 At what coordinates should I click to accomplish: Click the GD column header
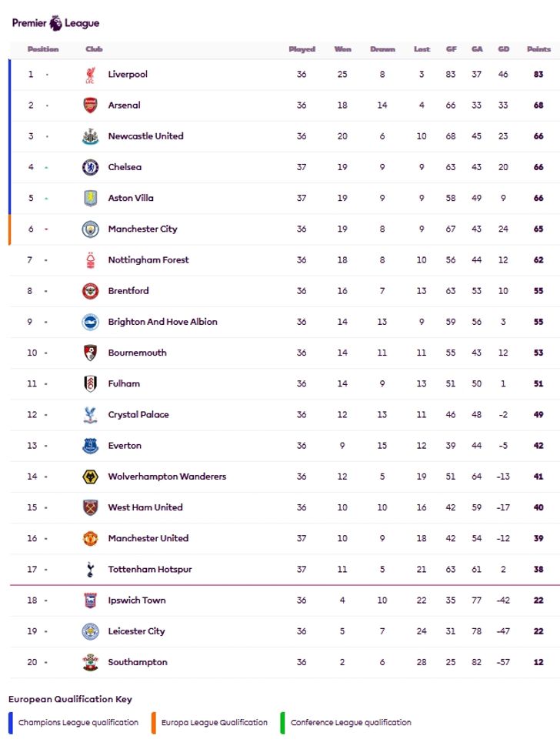coord(503,49)
